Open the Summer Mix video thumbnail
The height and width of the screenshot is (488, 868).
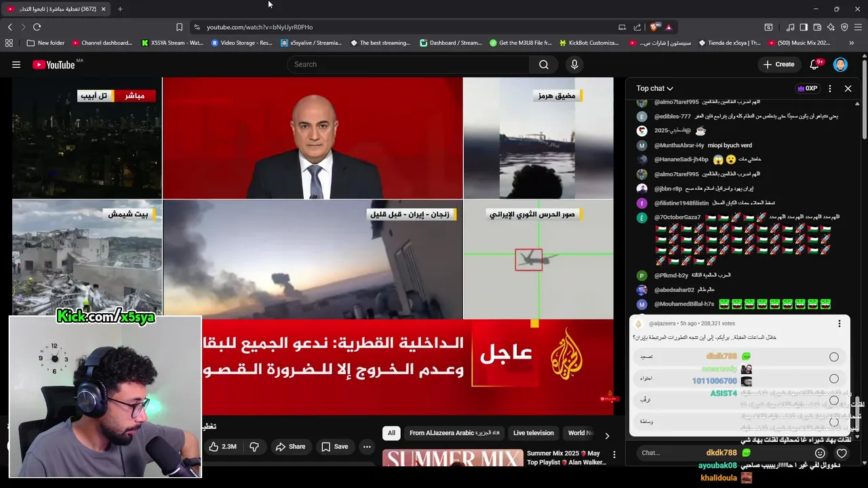[453, 457]
